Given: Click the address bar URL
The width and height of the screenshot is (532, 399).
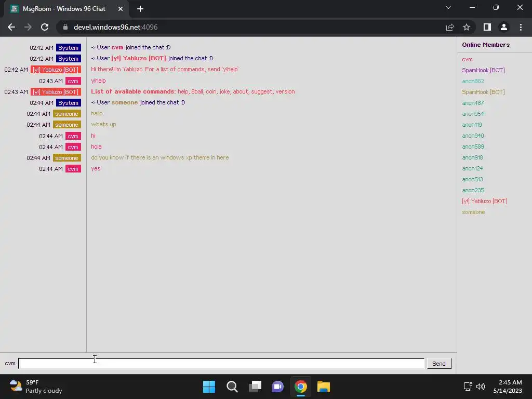Looking at the screenshot, I should click(x=115, y=27).
